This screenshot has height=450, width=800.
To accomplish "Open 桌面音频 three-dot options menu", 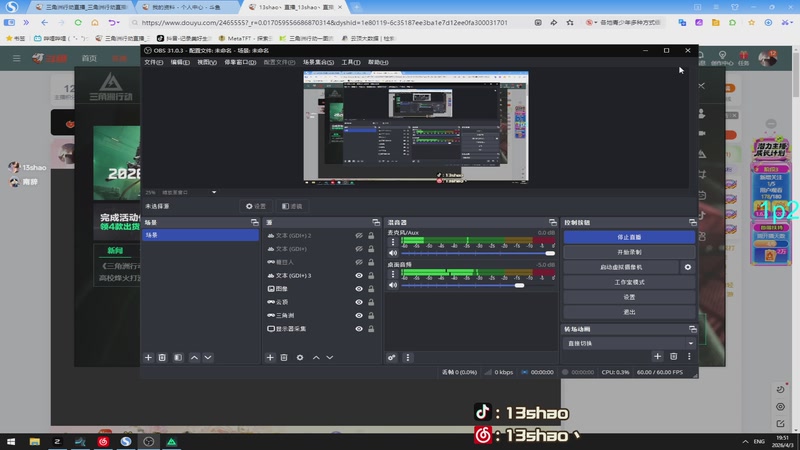I will 393,274.
